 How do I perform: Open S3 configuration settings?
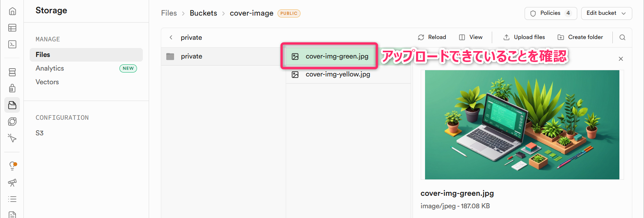39,133
